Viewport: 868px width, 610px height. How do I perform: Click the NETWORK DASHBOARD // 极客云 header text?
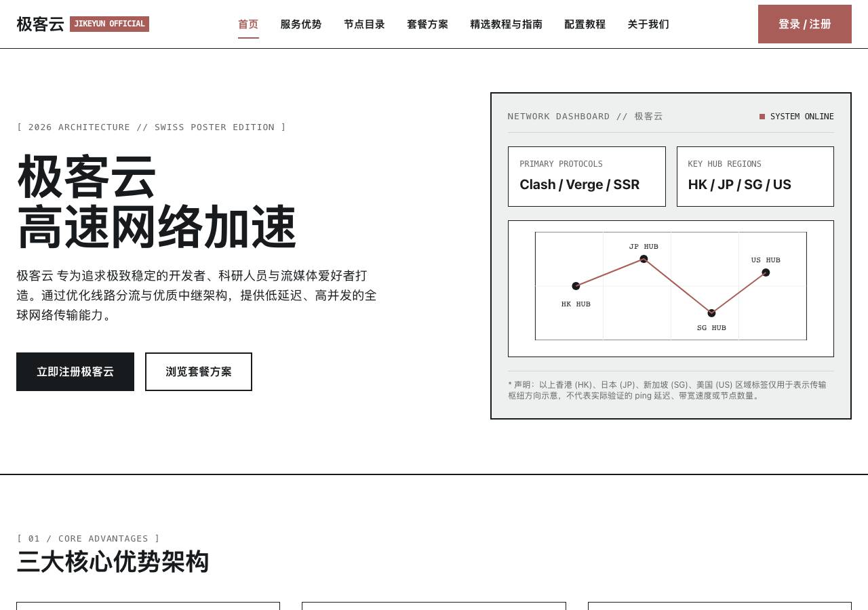[585, 117]
